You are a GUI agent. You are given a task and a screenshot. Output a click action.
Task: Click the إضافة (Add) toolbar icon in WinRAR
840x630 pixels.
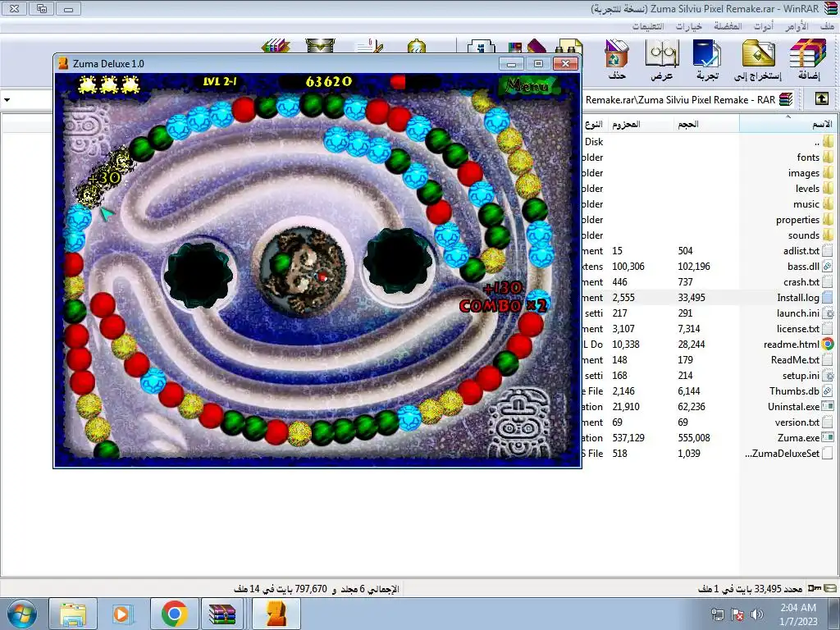[x=808, y=59]
